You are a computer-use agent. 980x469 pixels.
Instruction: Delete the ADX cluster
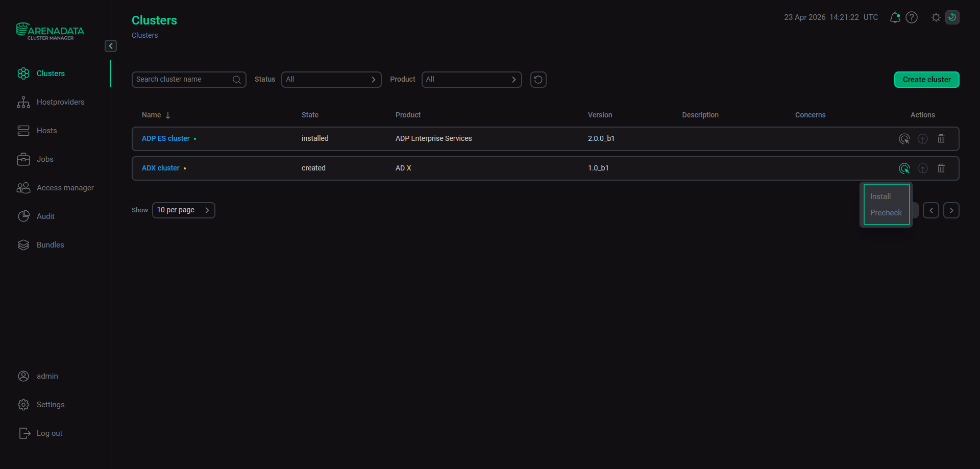coord(941,168)
